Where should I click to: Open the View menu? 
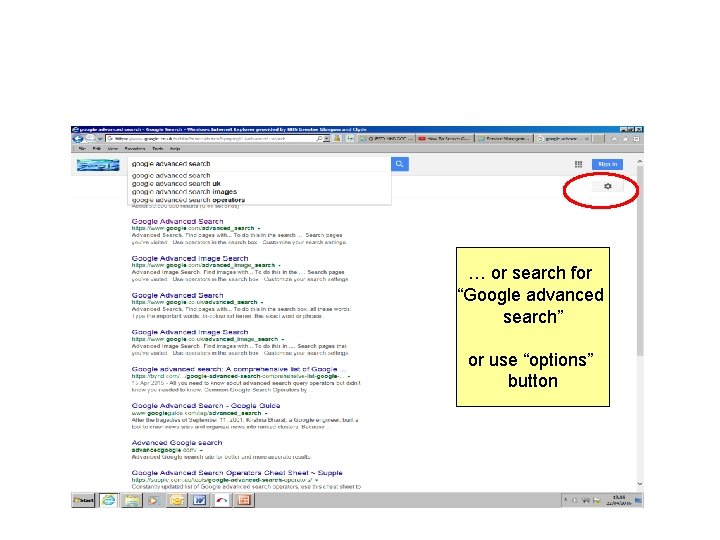(113, 149)
